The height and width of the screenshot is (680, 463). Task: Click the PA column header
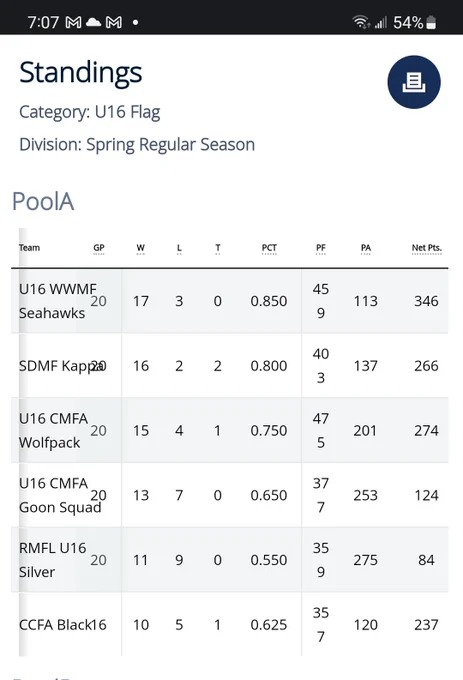(x=365, y=248)
